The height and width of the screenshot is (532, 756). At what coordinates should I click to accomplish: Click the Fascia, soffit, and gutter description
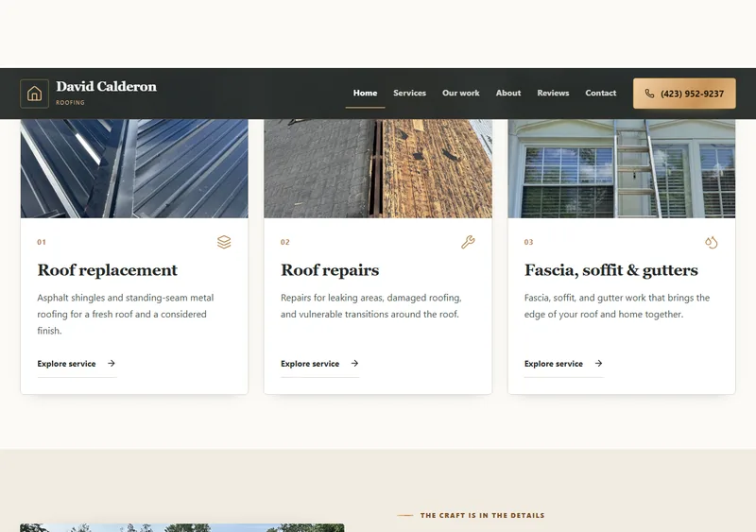(617, 306)
